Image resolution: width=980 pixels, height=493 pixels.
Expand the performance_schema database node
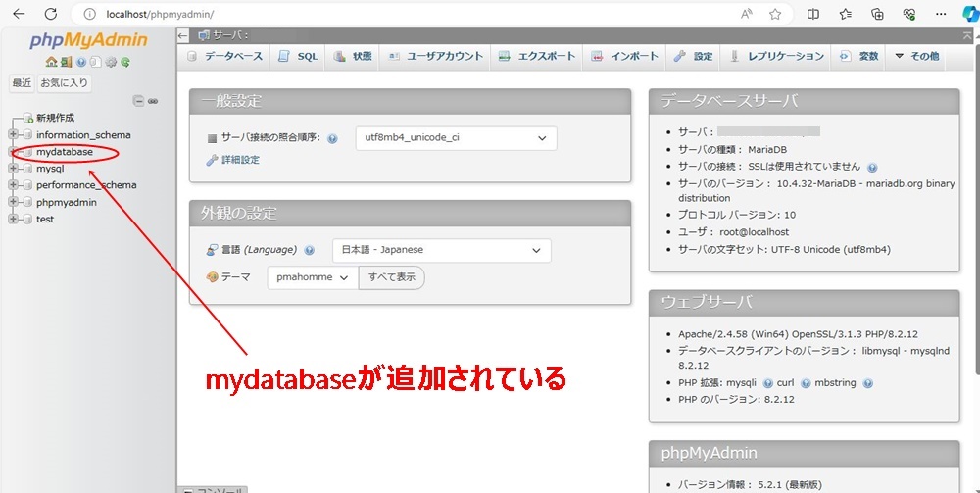tap(13, 185)
